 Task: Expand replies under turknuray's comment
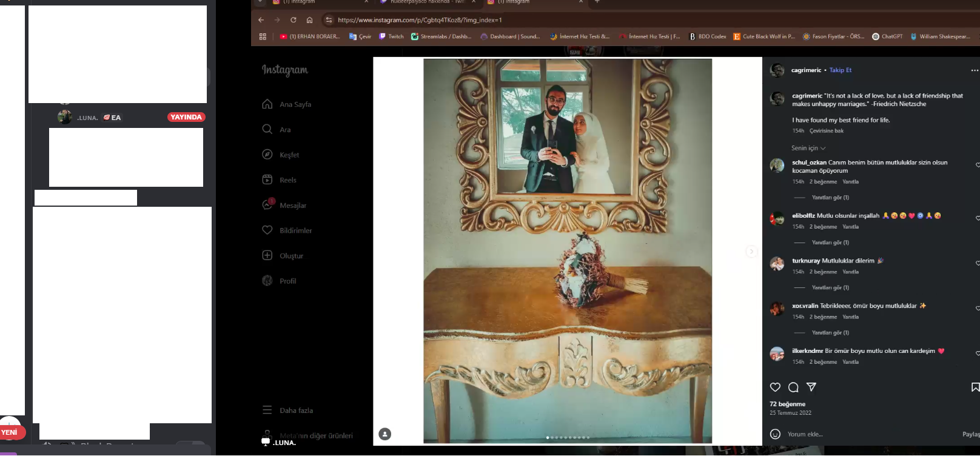[x=830, y=287]
